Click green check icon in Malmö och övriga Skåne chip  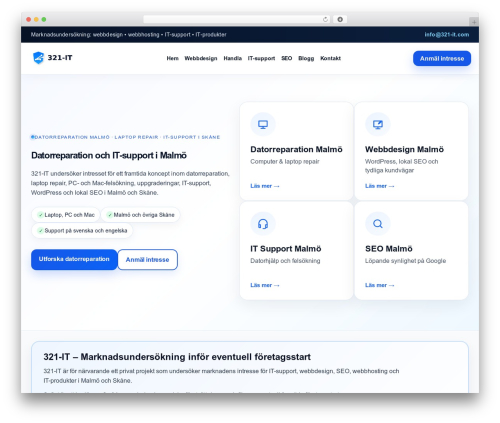point(109,215)
